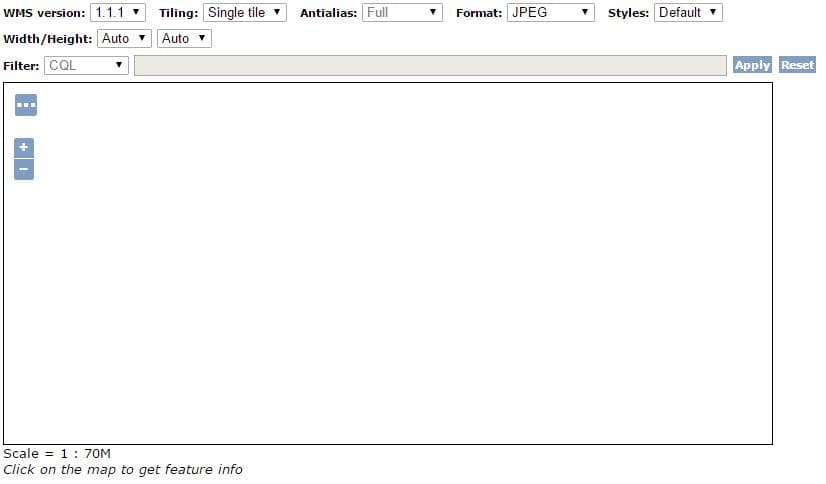The width and height of the screenshot is (826, 484).
Task: Open the second Auto dropdown for height
Action: pyautogui.click(x=185, y=38)
